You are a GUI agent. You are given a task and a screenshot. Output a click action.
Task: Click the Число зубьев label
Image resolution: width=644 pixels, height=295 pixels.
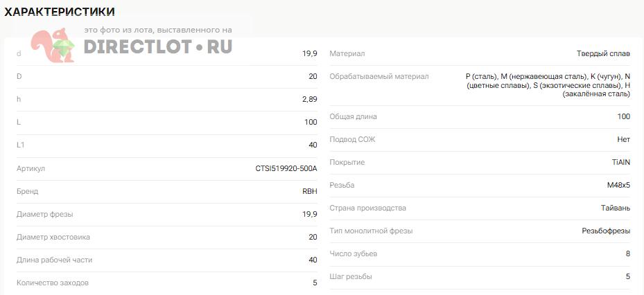(353, 253)
